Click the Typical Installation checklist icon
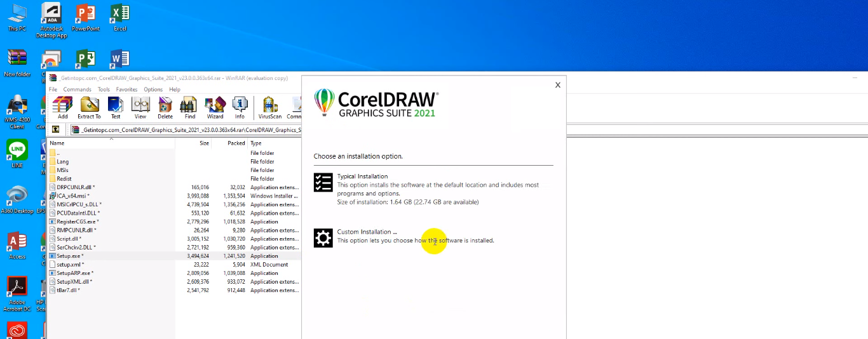The width and height of the screenshot is (868, 339). [x=323, y=182]
